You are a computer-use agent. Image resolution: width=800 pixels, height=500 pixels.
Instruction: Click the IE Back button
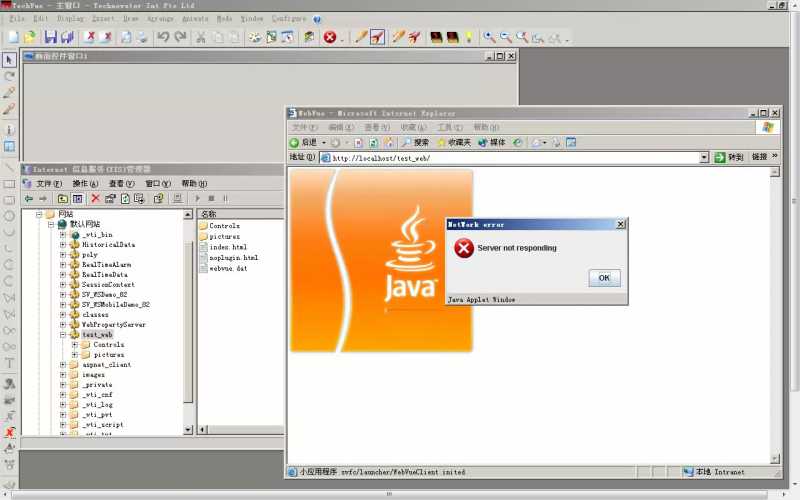pyautogui.click(x=304, y=142)
